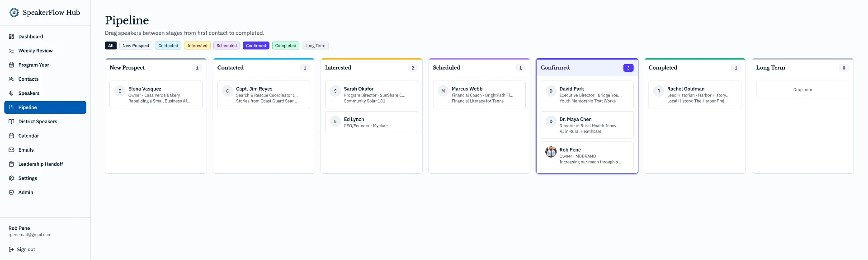Click the Admin shield icon
This screenshot has height=260, width=868.
[11, 192]
